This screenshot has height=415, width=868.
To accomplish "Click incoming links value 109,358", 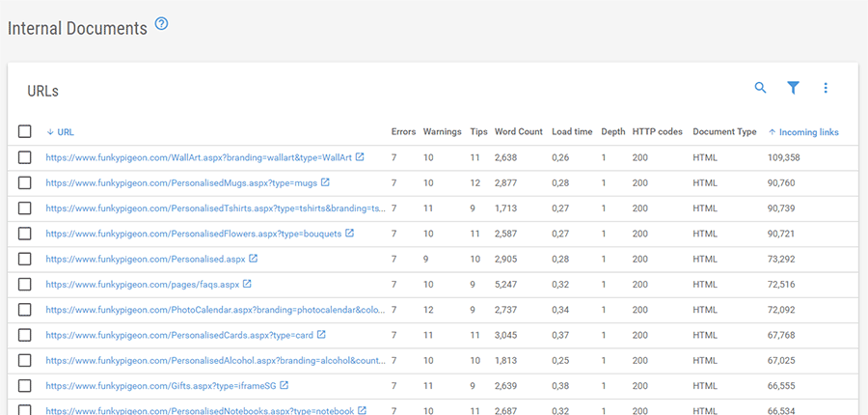I will click(x=783, y=157).
